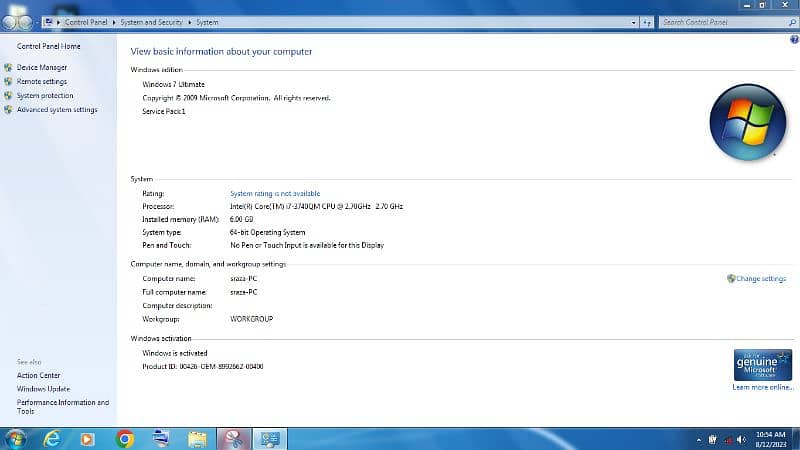Click the Learn more online link
The height and width of the screenshot is (450, 800).
(762, 387)
